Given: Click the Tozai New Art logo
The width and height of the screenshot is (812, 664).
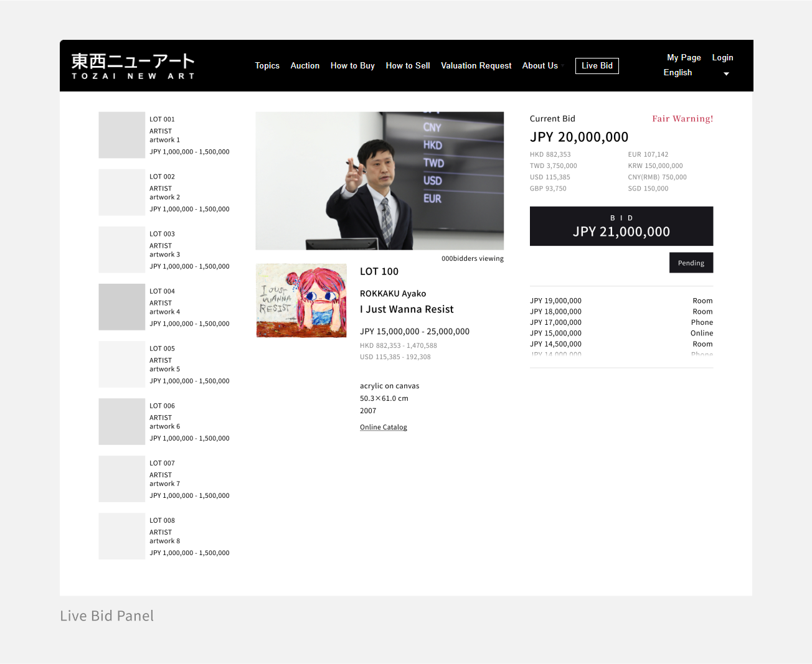Looking at the screenshot, I should 133,66.
